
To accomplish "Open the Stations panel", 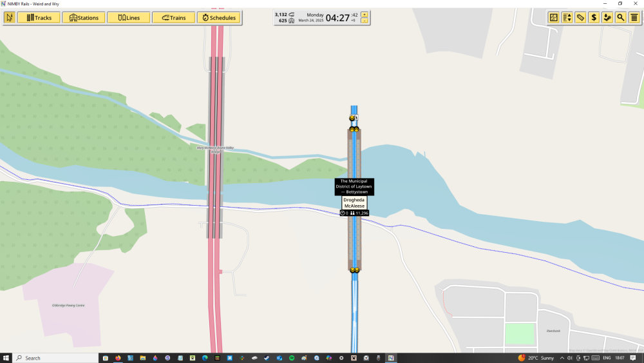I will [x=84, y=17].
